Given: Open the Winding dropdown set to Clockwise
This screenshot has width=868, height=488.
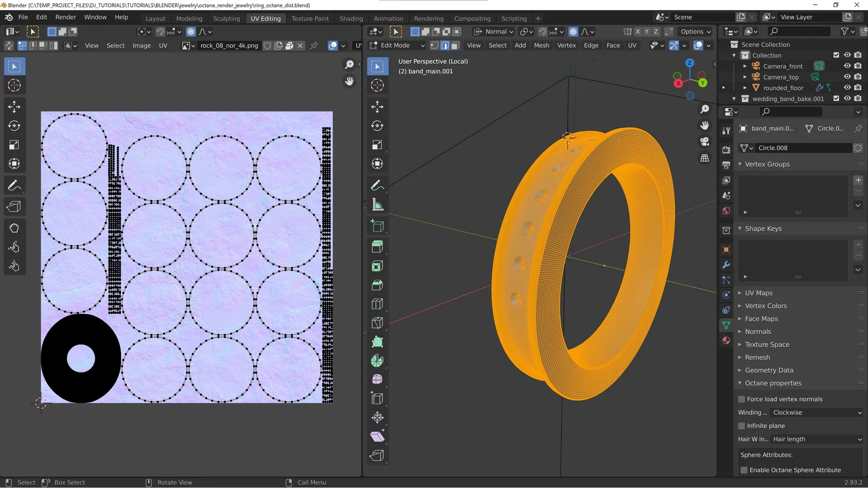Looking at the screenshot, I should (x=816, y=412).
